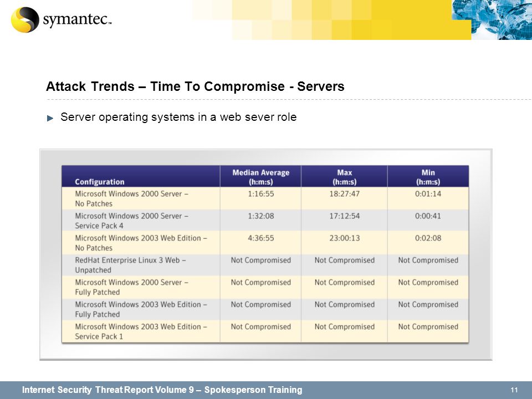Click the blue bullet arrow before 'Server operating systems'
This screenshot has height=399, width=532.
(50, 118)
